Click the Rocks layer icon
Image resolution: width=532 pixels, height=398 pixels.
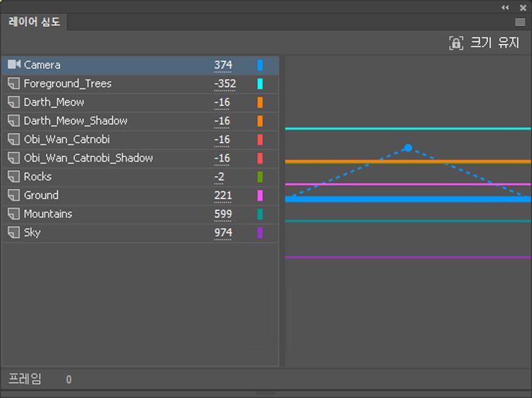pyautogui.click(x=13, y=176)
